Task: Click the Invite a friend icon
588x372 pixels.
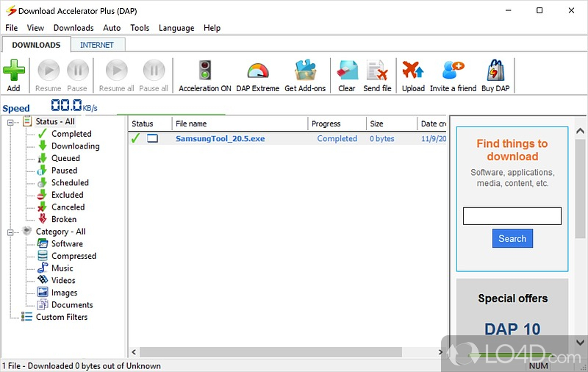Action: pyautogui.click(x=453, y=72)
